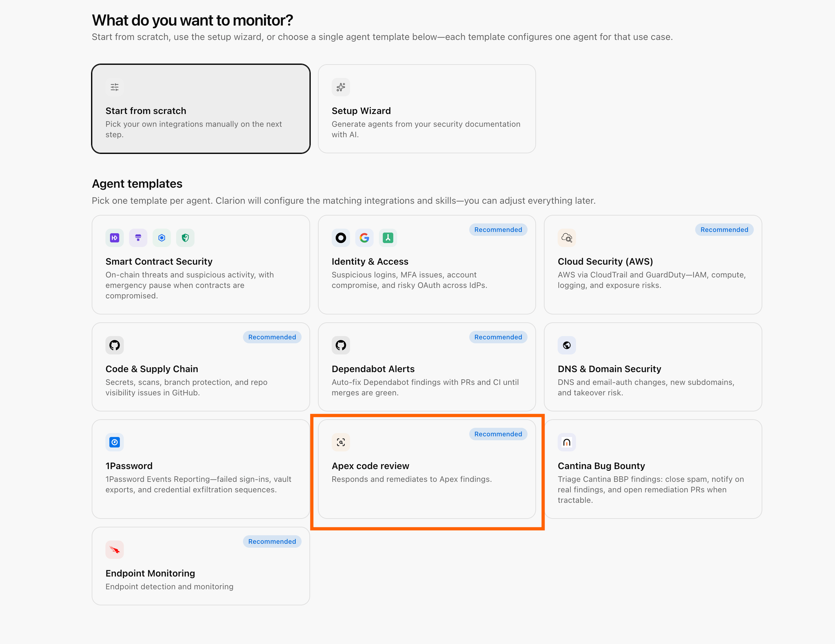Click the globe icon on DNS & Domain Security
Image resolution: width=835 pixels, height=644 pixels.
pos(566,345)
